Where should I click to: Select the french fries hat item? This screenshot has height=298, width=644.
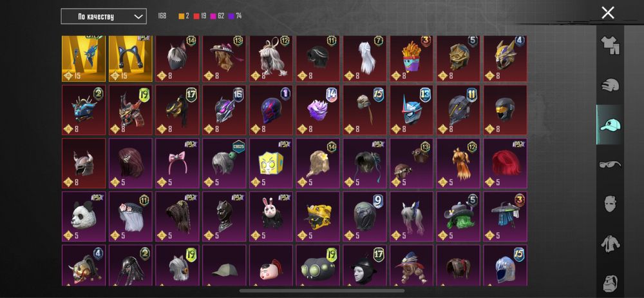(412, 59)
